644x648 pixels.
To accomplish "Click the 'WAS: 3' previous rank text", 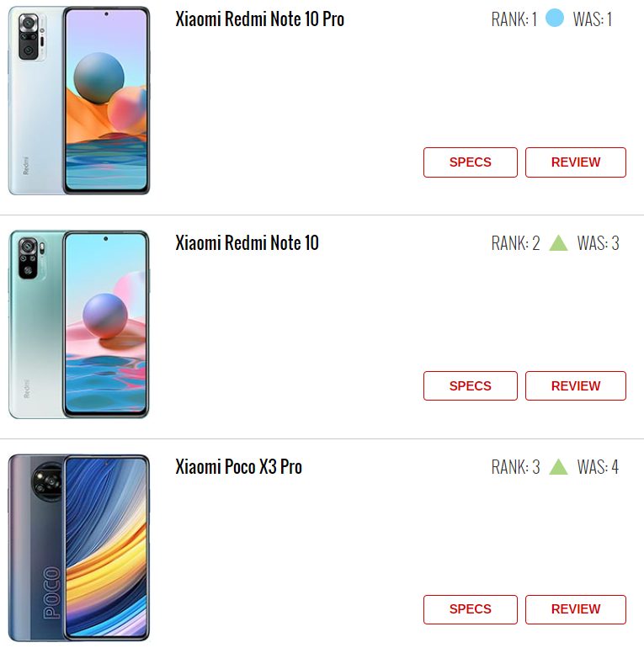I will tap(598, 243).
